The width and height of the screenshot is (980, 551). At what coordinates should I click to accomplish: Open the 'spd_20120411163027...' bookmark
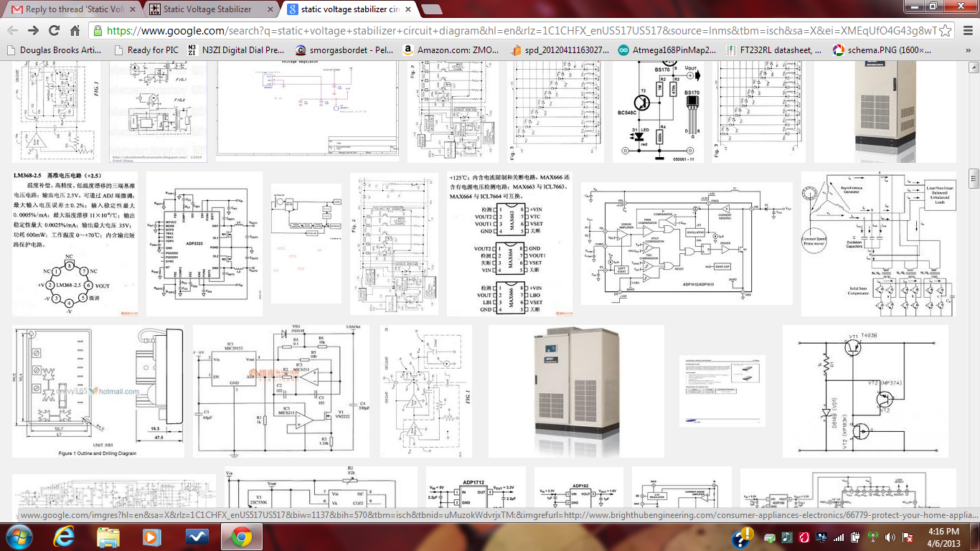[560, 50]
